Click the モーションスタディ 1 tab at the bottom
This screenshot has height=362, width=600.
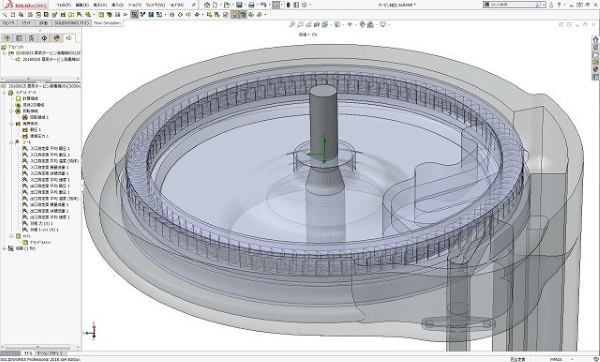pos(51,353)
